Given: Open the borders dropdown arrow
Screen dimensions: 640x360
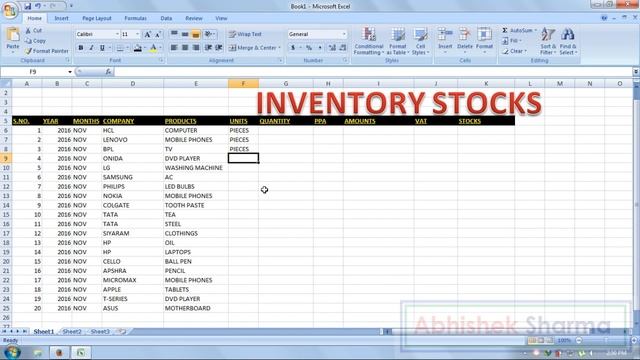Looking at the screenshot, I should [127, 48].
